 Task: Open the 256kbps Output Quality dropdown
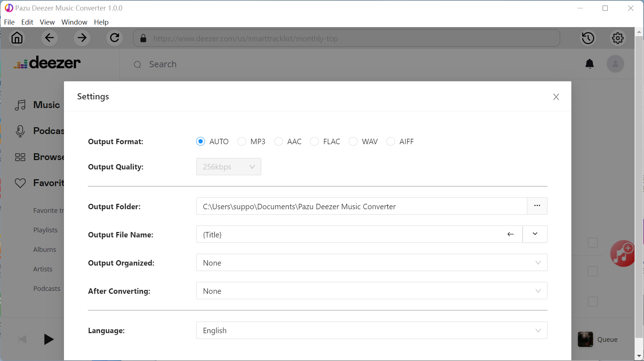coord(229,167)
